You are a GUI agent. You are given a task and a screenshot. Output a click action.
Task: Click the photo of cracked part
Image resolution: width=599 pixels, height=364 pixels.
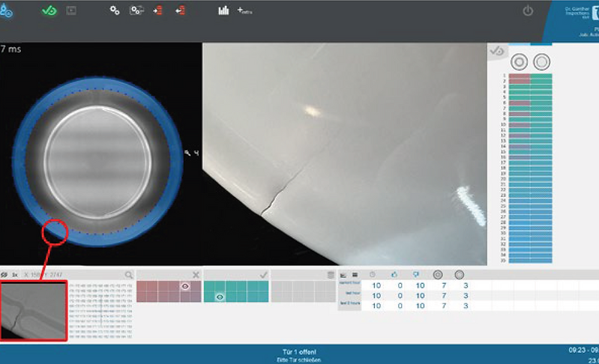344,154
